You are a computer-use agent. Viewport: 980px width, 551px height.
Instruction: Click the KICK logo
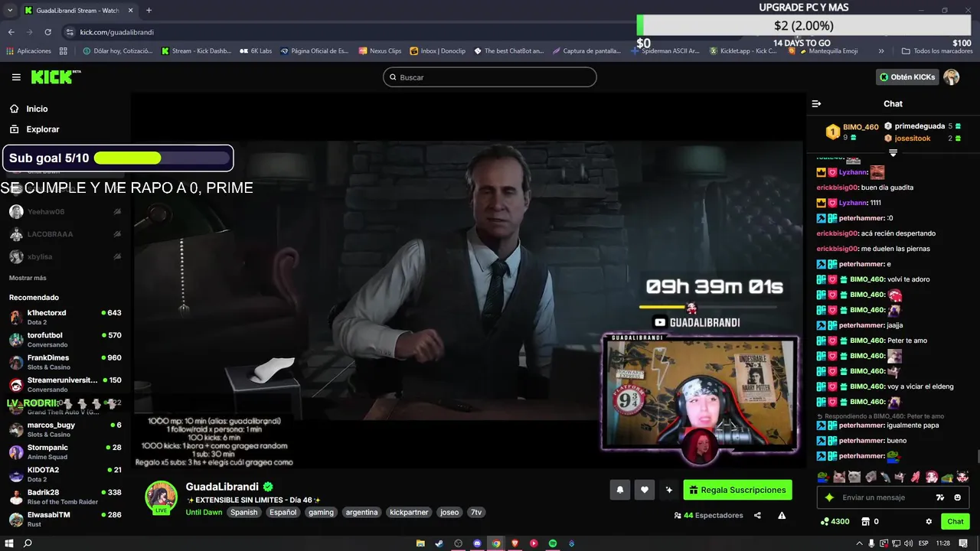[55, 77]
